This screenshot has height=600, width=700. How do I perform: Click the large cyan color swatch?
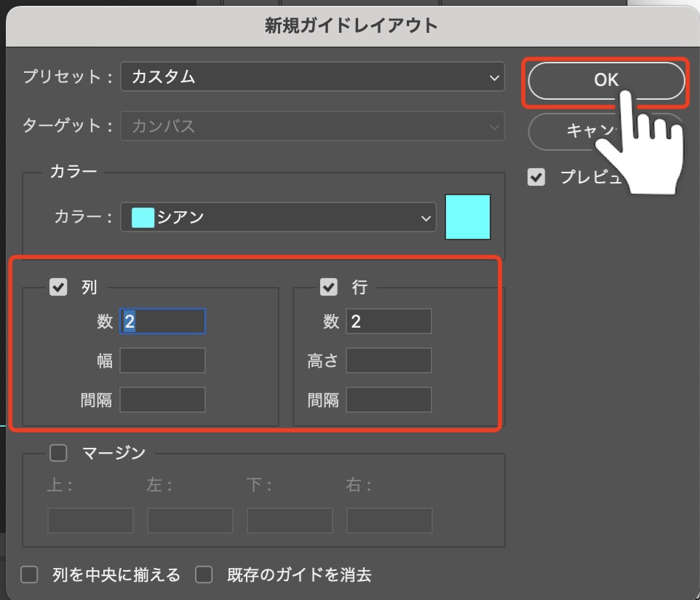(x=468, y=217)
